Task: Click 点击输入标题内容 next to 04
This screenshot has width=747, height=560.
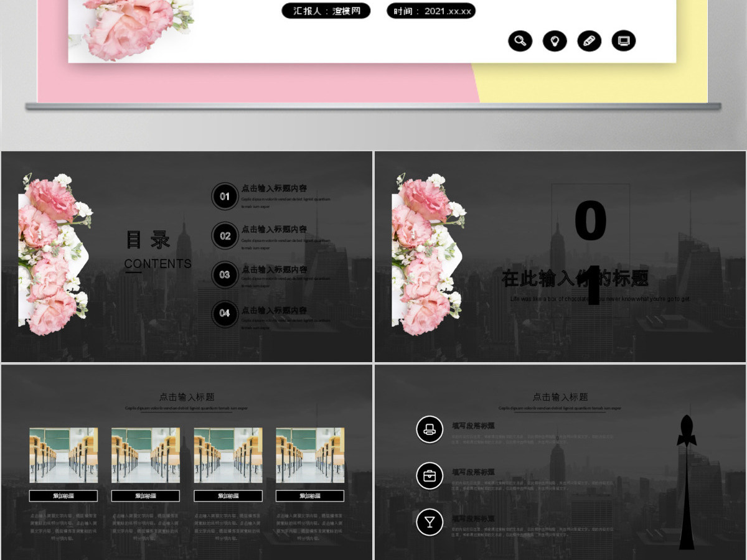Action: pyautogui.click(x=274, y=310)
